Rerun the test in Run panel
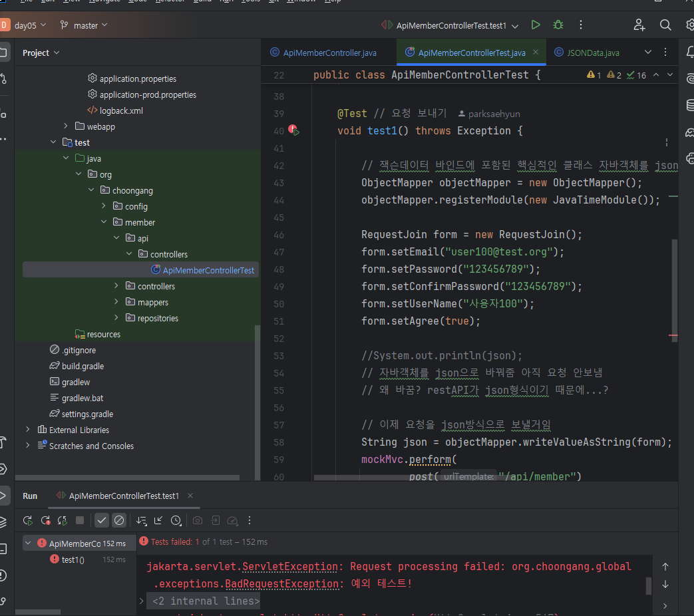The height and width of the screenshot is (616, 694). (x=28, y=520)
